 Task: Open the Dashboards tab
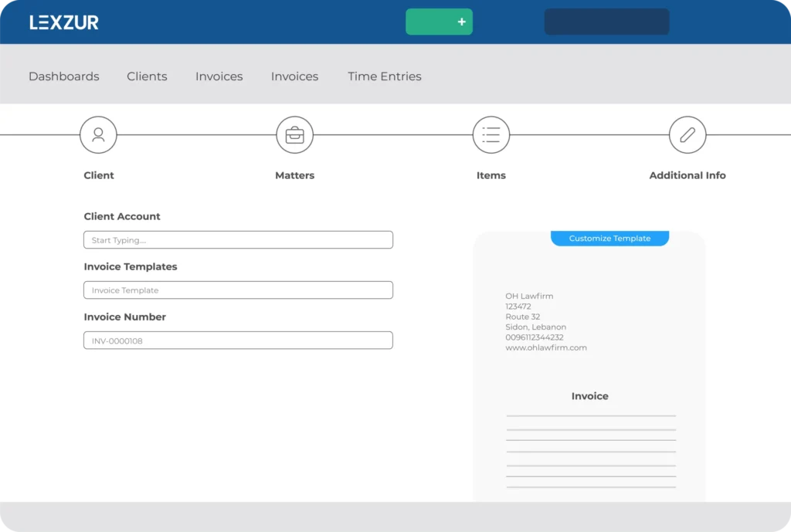(x=64, y=76)
